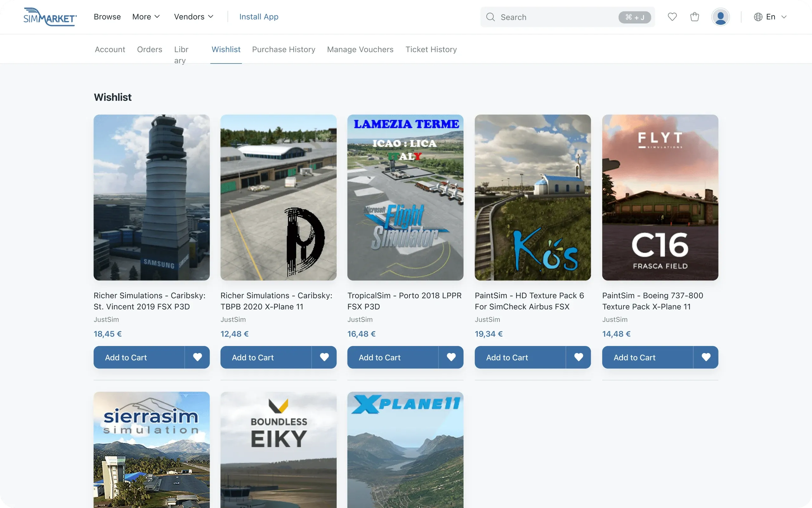Open the C16 Frasca Field thumbnail

[660, 197]
